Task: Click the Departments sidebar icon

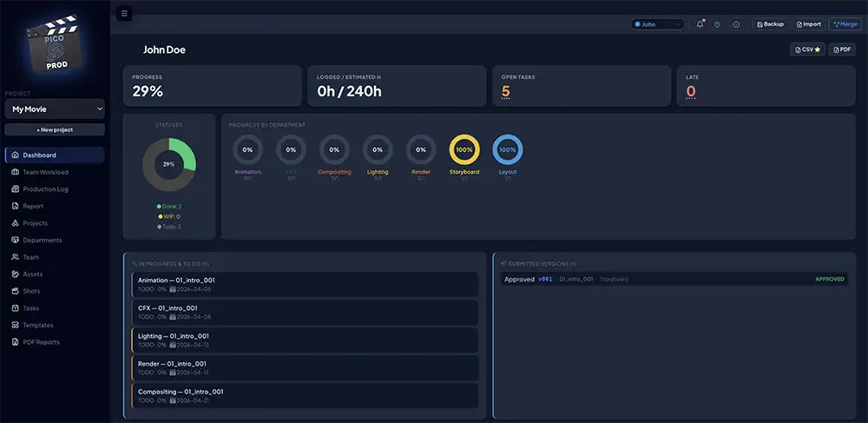Action: pyautogui.click(x=16, y=241)
